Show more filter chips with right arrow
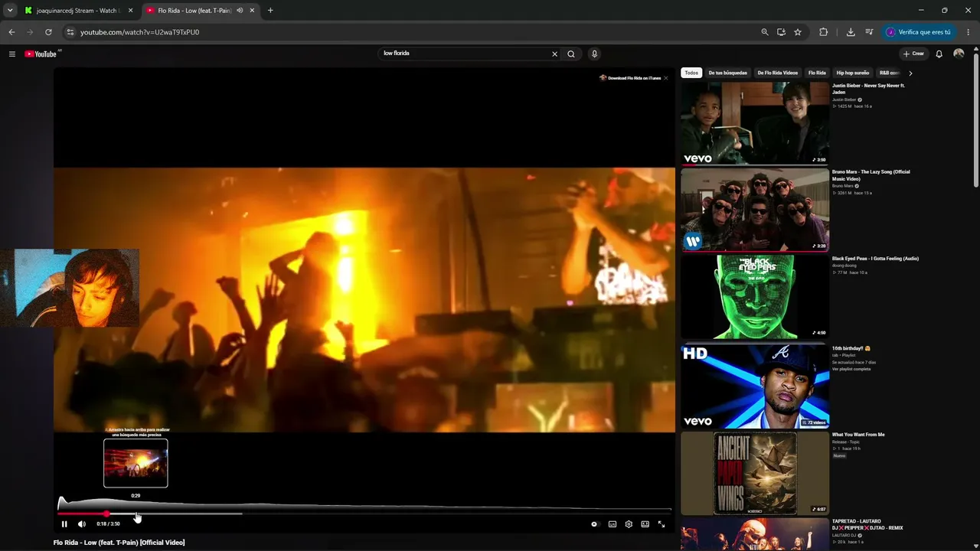The height and width of the screenshot is (551, 980). (x=910, y=73)
